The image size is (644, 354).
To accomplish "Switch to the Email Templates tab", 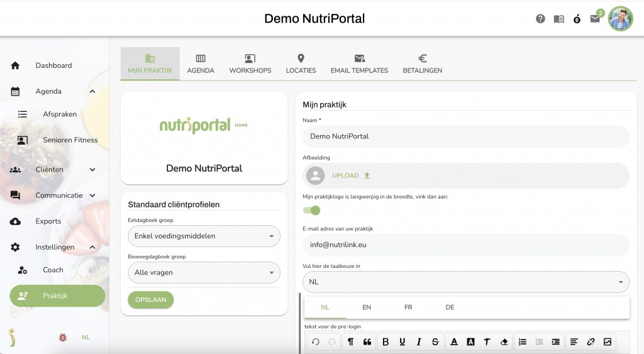I will 359,64.
